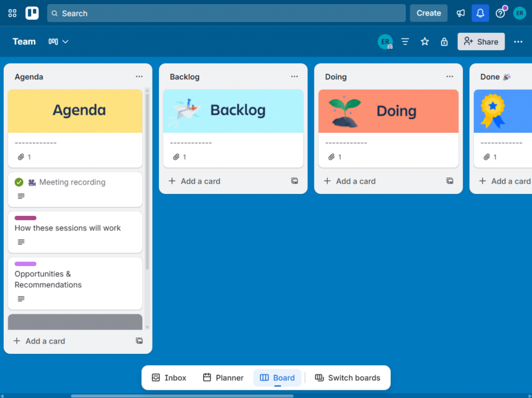This screenshot has width=532, height=398.
Task: Open the Backlog list actions menu
Action: [295, 77]
